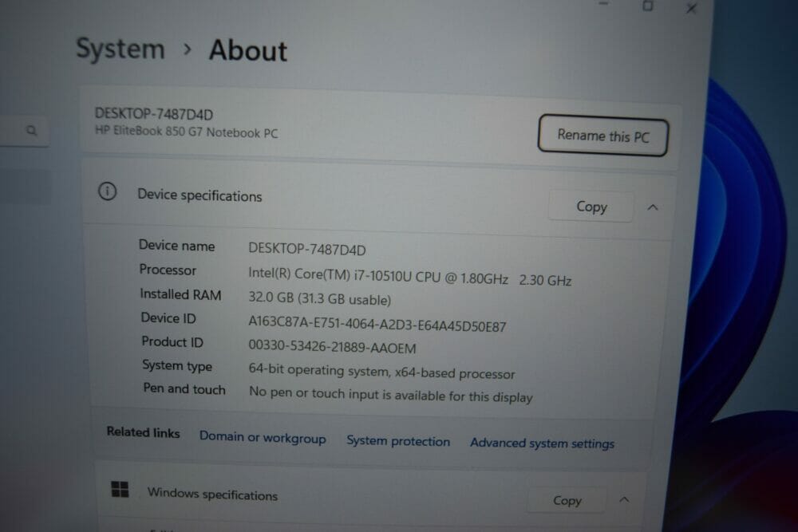Screen dimensions: 798x532
Task: Minimize the Settings window
Action: tap(603, 4)
